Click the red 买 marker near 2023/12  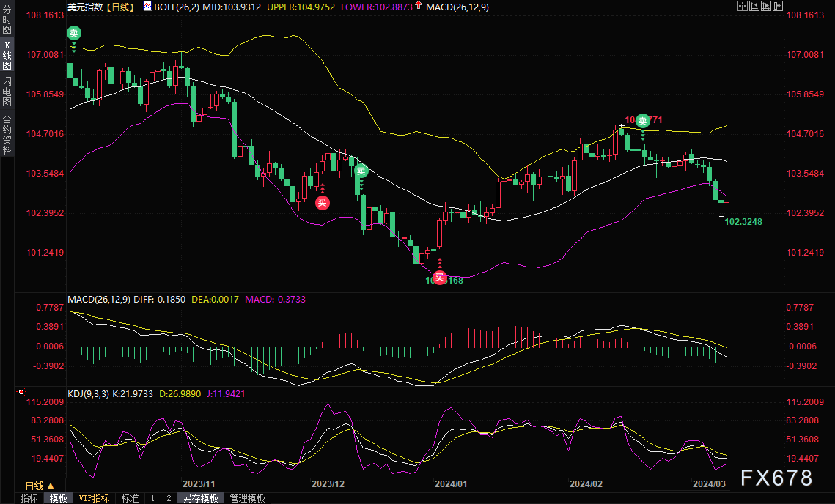coord(322,202)
